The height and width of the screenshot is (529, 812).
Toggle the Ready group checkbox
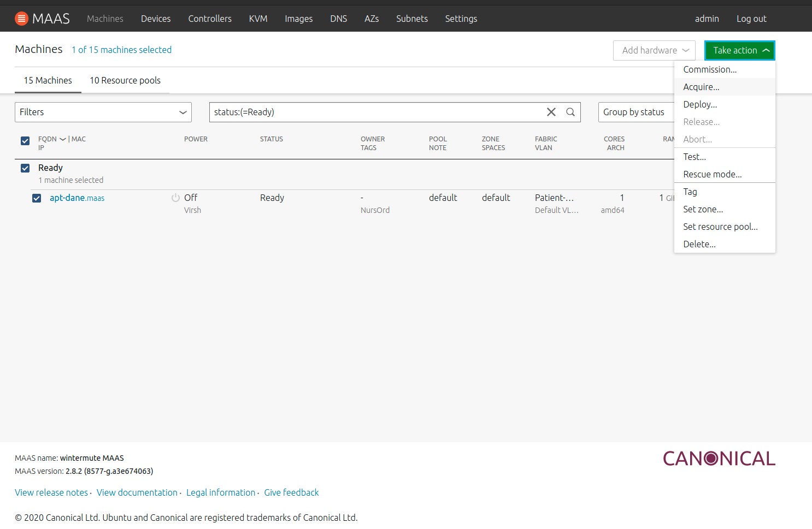(25, 168)
